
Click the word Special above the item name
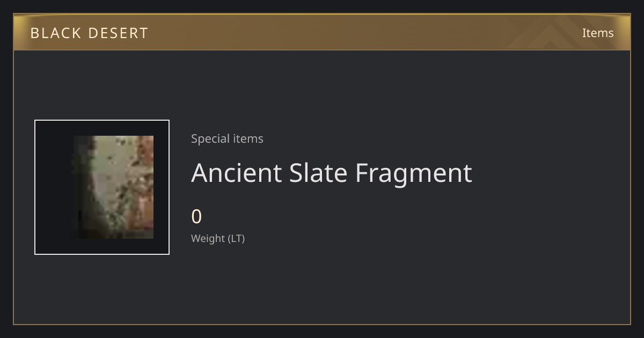tap(208, 139)
